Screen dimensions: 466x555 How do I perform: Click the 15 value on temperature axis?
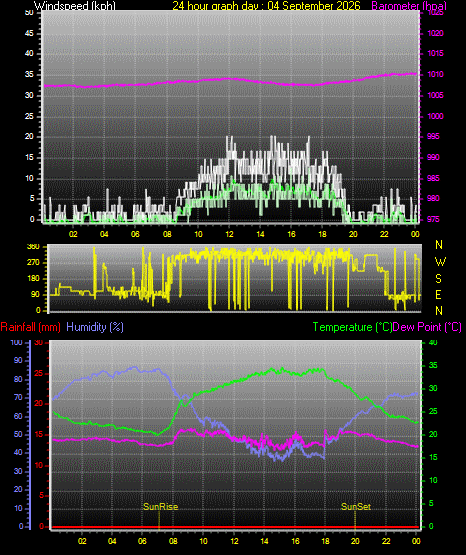tap(433, 457)
